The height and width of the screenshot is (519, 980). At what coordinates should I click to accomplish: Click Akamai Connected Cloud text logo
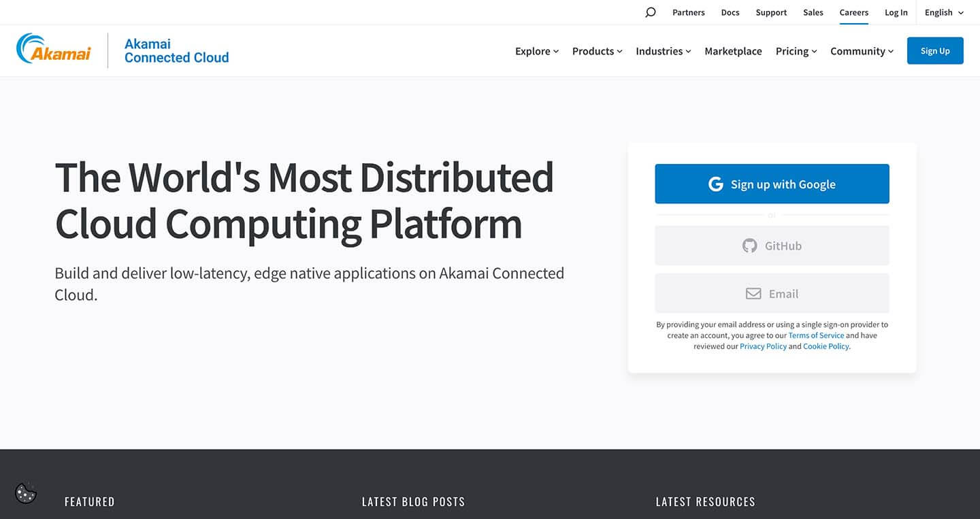[x=176, y=51]
